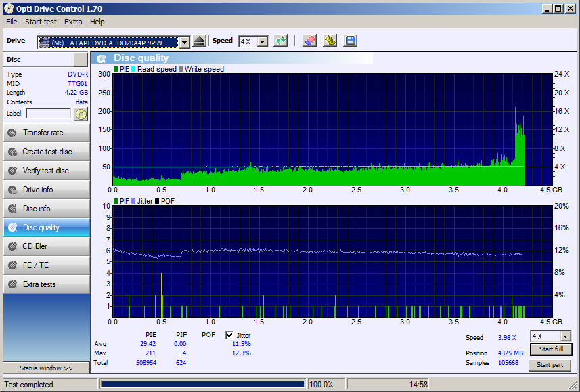Click the Read speed cyan legend swatch
The width and height of the screenshot is (580, 392).
(133, 69)
